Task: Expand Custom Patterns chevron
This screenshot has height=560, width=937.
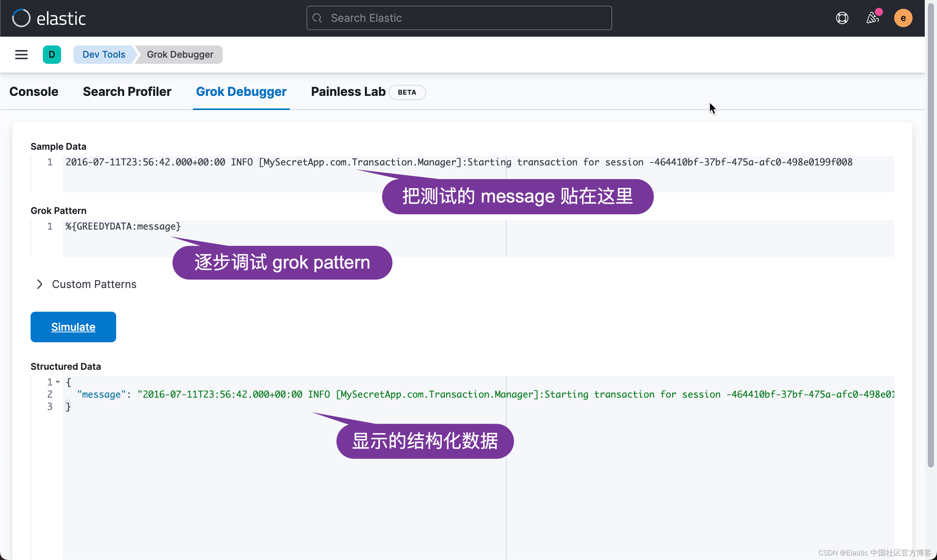Action: tap(39, 284)
